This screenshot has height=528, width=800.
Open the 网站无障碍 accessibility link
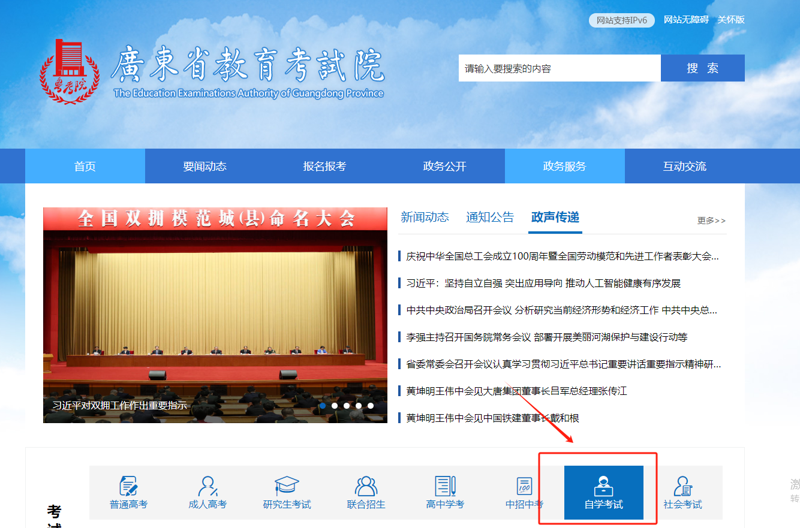(685, 20)
